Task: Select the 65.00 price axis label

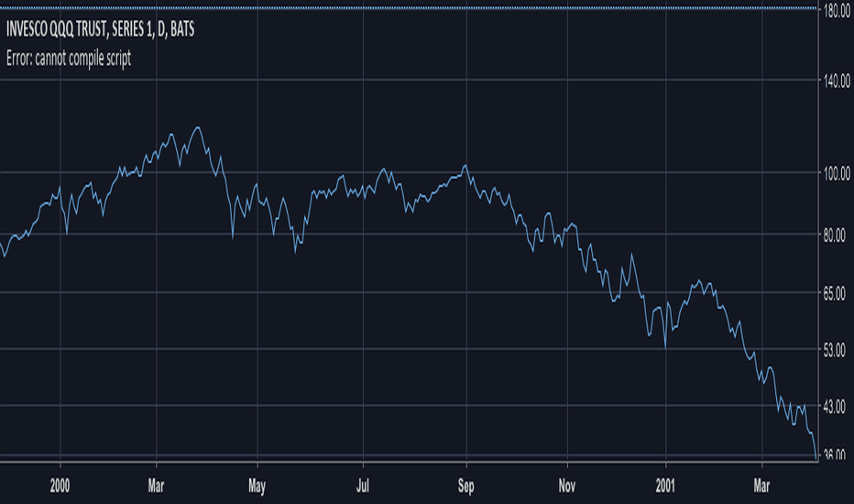Action: tap(835, 294)
